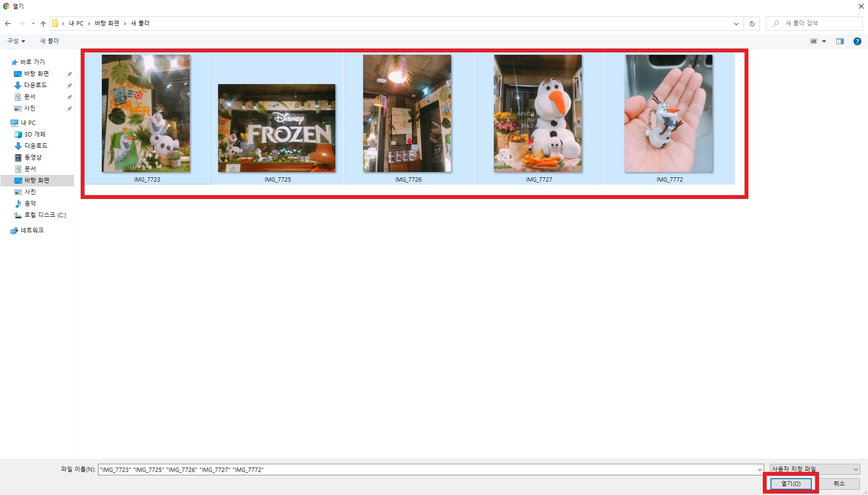
Task: Expand the address bar history dropdown
Action: [736, 24]
